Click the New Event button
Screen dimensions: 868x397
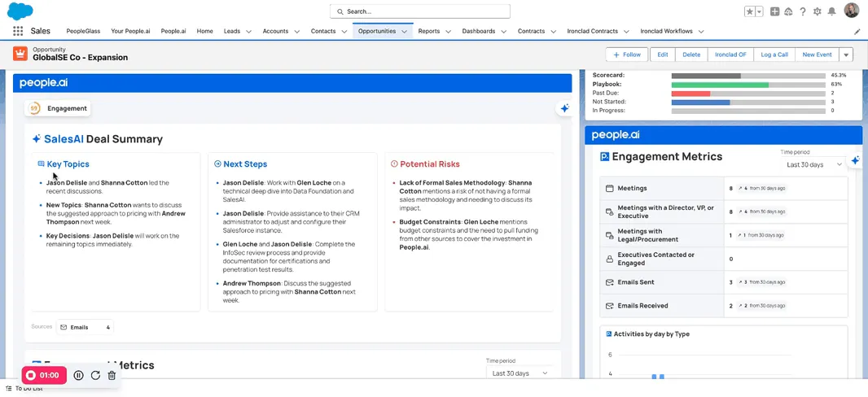tap(817, 55)
